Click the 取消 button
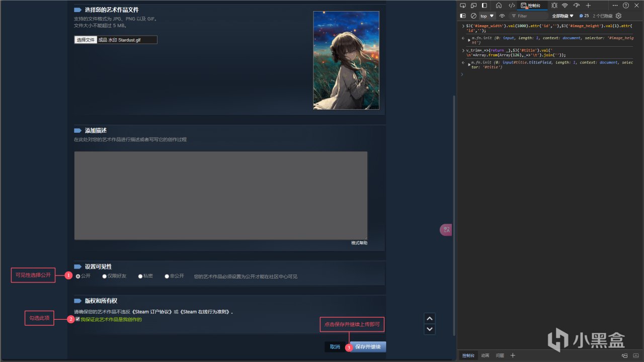 (335, 347)
